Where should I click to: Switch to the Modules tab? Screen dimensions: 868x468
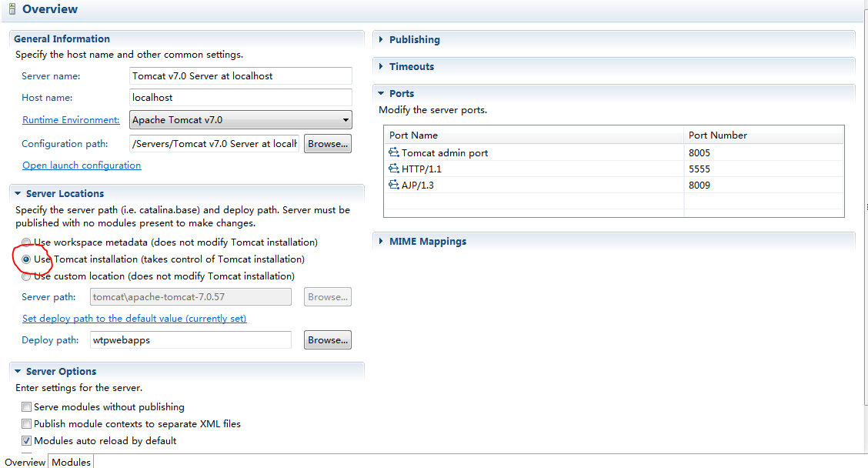pos(71,462)
